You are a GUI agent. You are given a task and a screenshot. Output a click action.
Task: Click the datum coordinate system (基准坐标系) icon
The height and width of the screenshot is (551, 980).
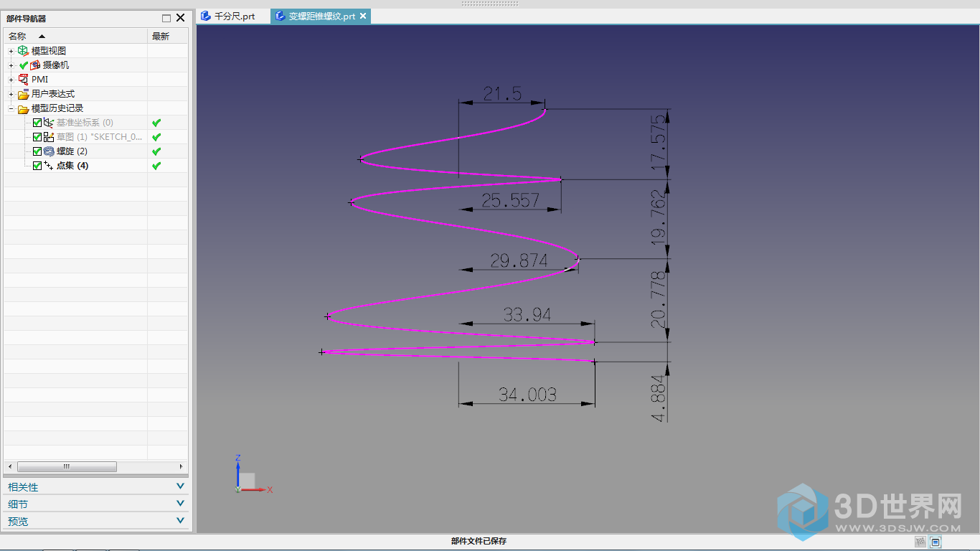pos(49,123)
